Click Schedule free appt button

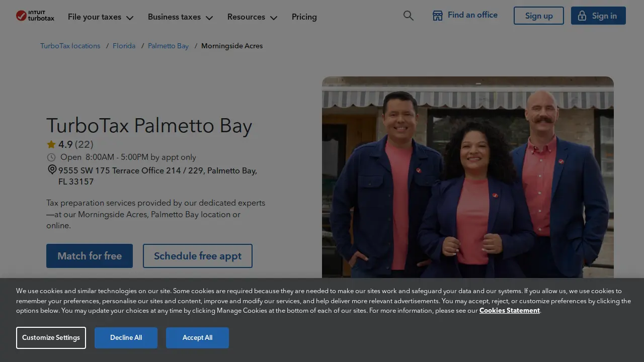pos(198,256)
